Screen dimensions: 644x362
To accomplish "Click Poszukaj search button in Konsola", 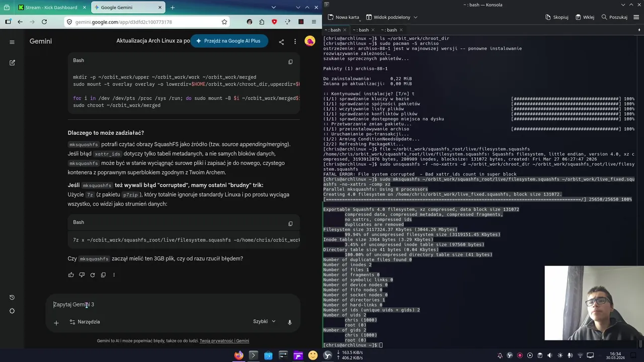I will 614,17.
